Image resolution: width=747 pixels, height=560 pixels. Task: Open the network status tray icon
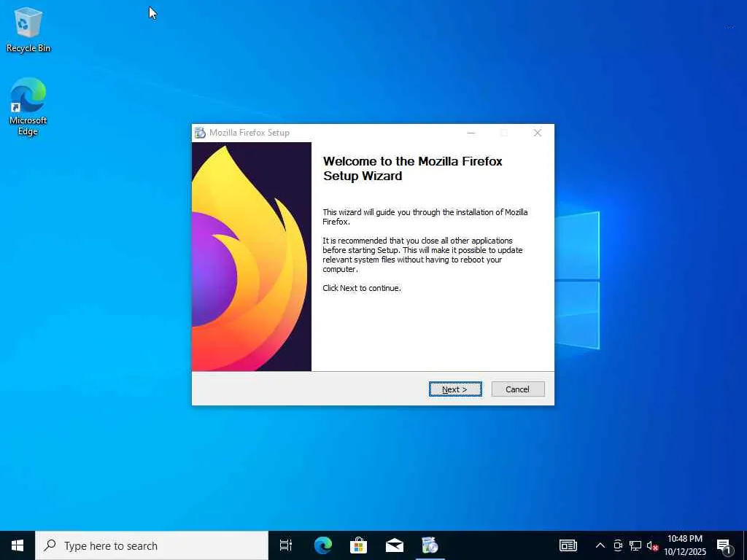point(635,545)
